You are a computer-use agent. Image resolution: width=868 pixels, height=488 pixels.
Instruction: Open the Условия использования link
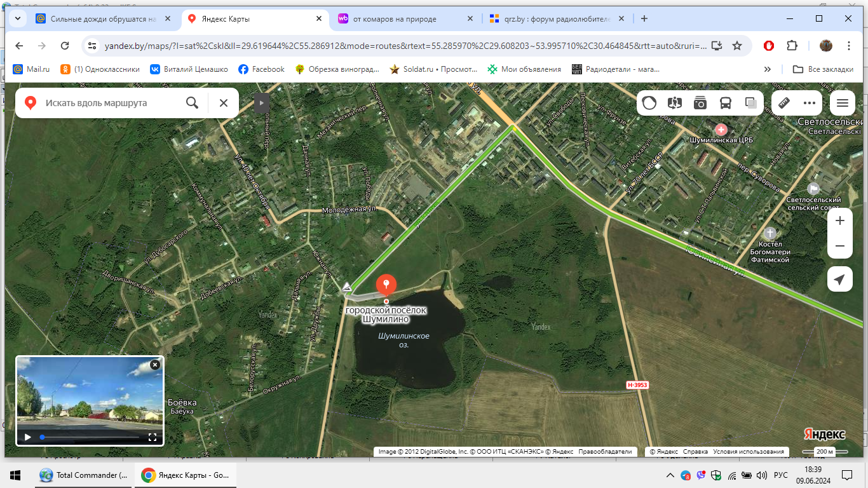tap(749, 452)
